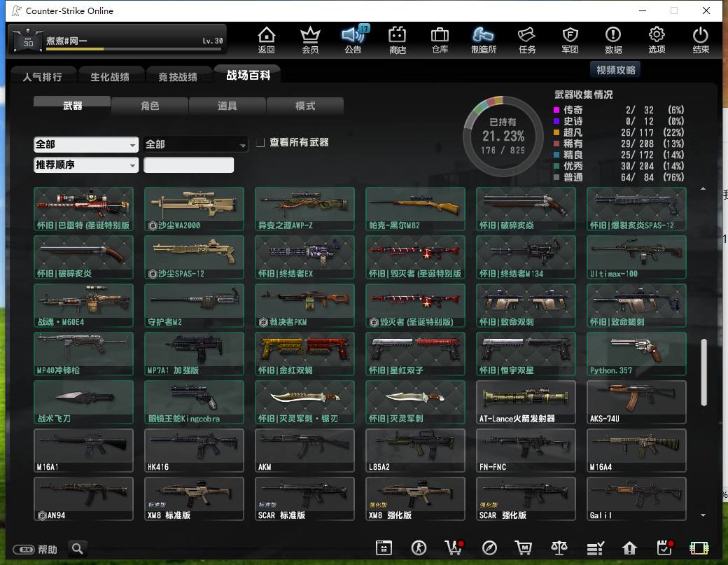This screenshot has width=728, height=565.
Task: Open the checklist icon in bottom bar
Action: [595, 547]
